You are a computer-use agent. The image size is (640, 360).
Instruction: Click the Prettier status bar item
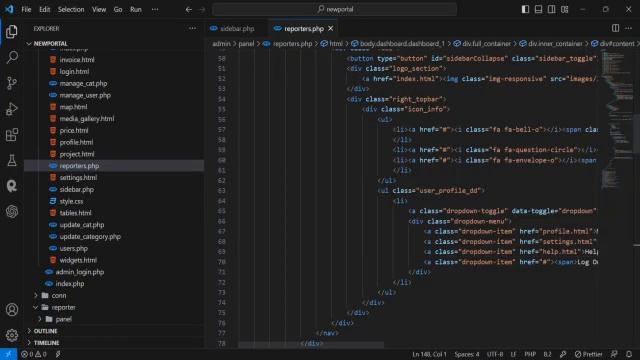pyautogui.click(x=589, y=354)
